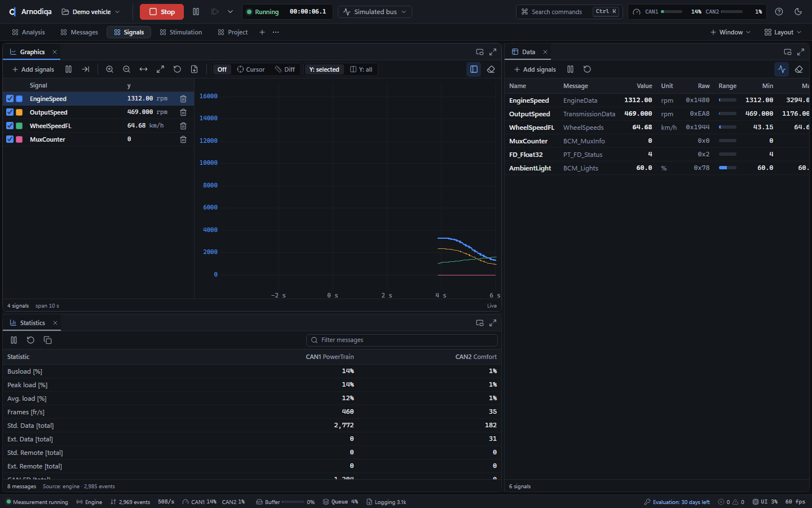Screen dimensions: 812x508
Task: Zoom in on the Graphics plot
Action: click(x=110, y=69)
